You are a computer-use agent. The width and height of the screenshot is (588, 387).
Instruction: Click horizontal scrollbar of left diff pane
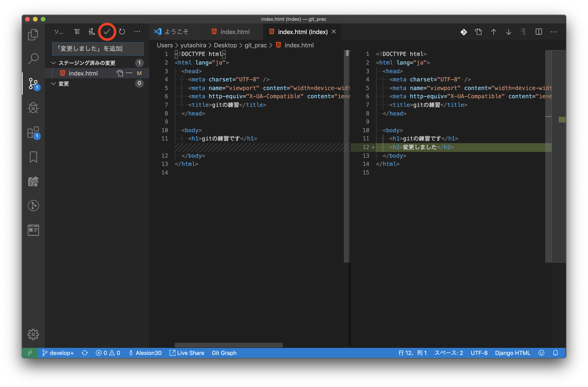coord(229,345)
